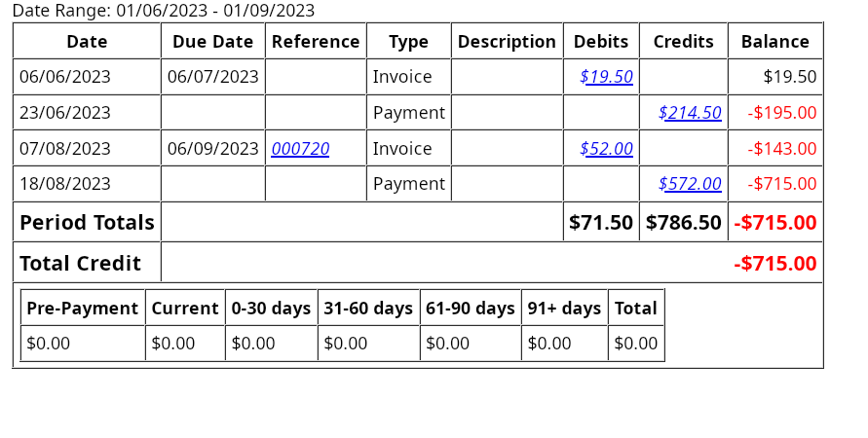Click the Debits column header
This screenshot has width=868, height=438.
pyautogui.click(x=601, y=42)
